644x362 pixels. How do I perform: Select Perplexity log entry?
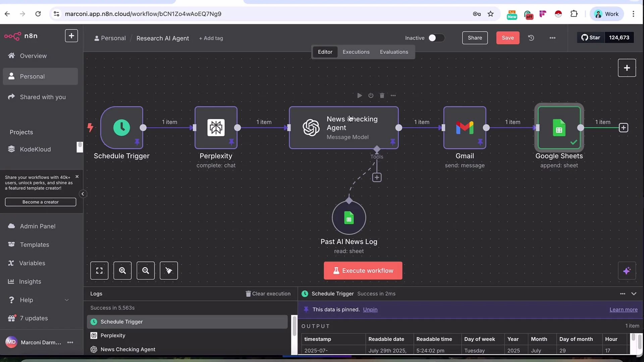pos(187,336)
